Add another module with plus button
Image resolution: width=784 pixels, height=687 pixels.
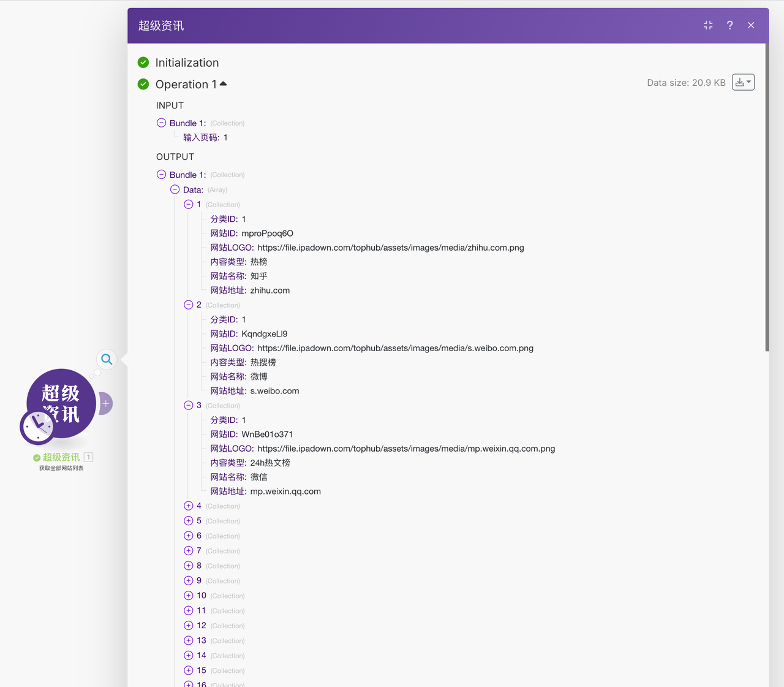tap(106, 403)
